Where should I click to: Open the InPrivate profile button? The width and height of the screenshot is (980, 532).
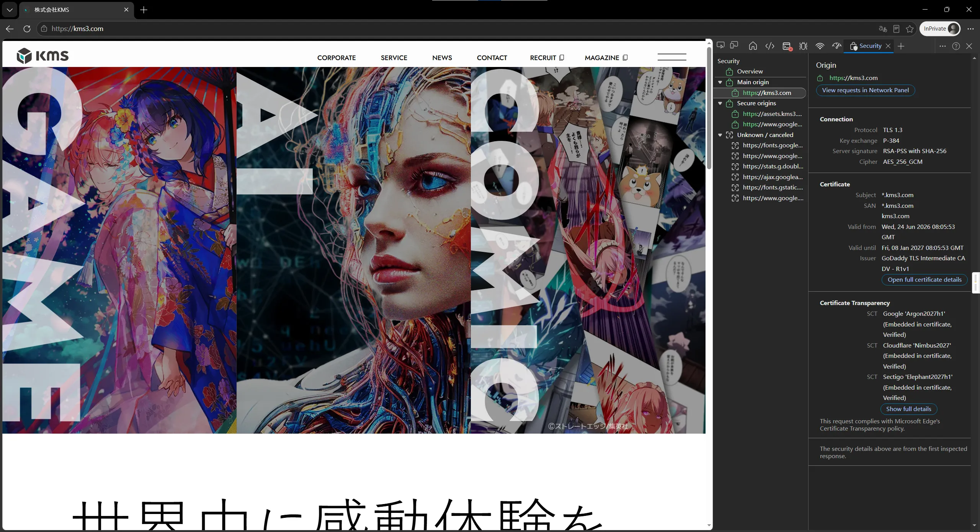tap(940, 29)
